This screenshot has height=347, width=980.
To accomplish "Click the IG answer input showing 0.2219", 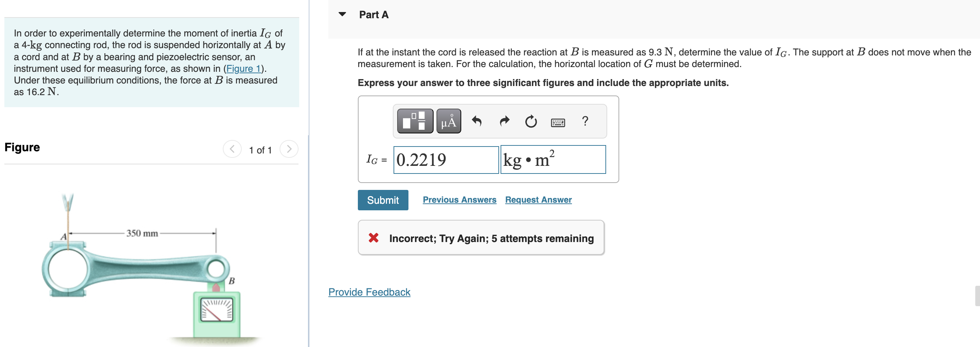I will tap(446, 160).
